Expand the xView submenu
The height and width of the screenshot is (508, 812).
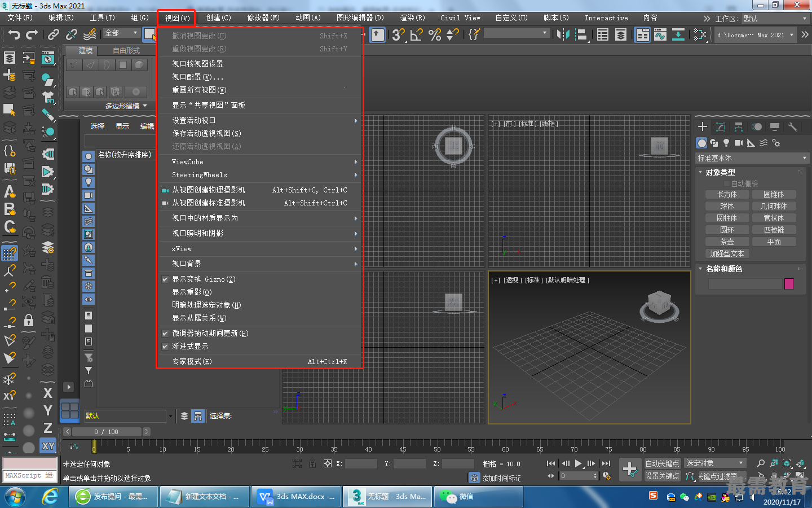point(259,248)
